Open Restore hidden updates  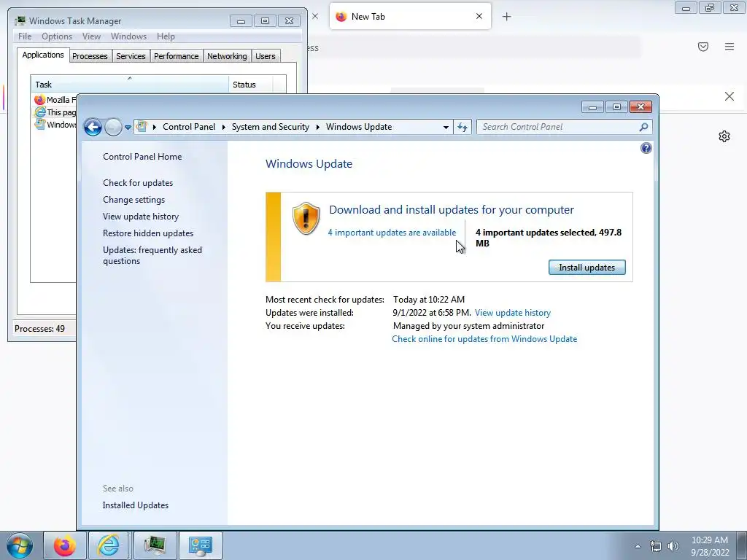(x=148, y=233)
